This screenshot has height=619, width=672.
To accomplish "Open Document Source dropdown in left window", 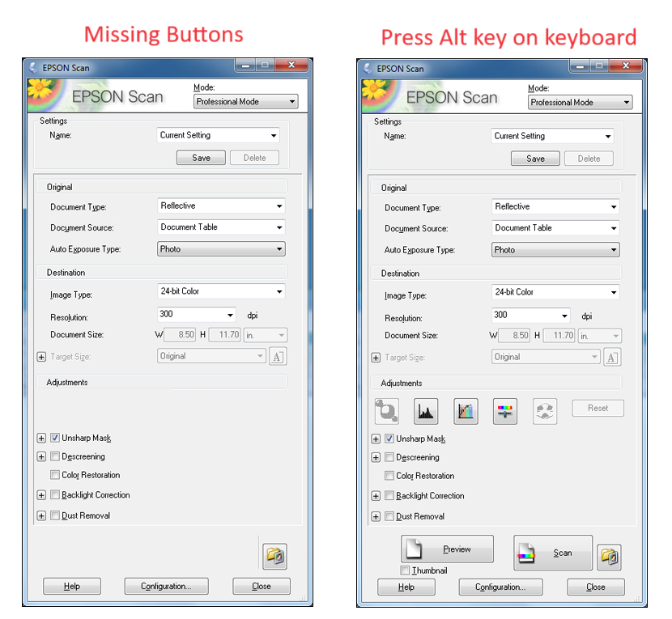I will tap(220, 227).
